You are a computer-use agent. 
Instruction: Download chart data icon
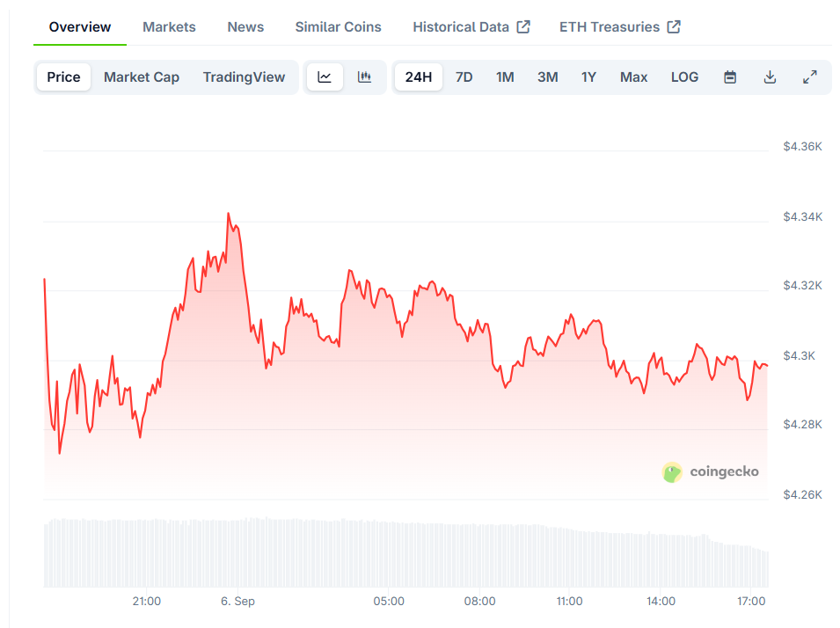(770, 77)
